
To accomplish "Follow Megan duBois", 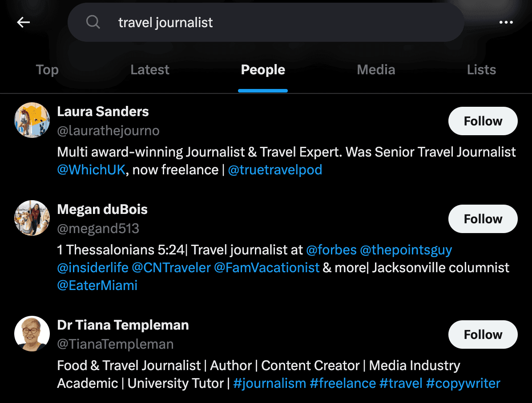I will click(483, 218).
